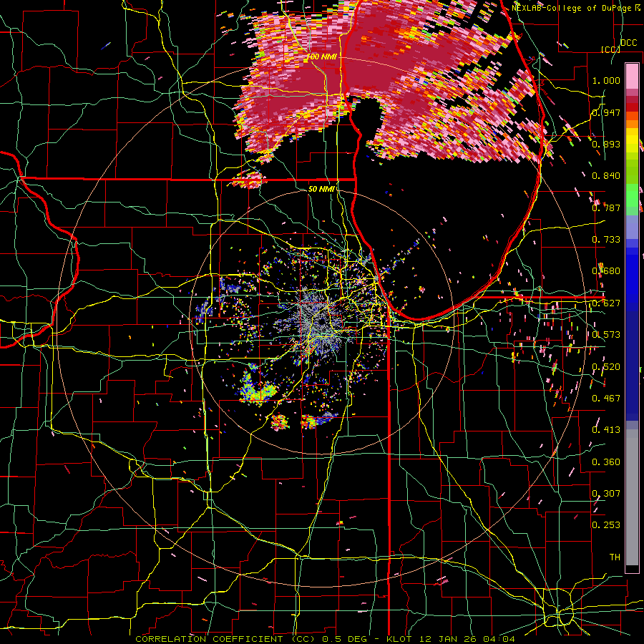644x644 pixels.
Task: Select the 0.307 scale value
Action: pos(606,494)
